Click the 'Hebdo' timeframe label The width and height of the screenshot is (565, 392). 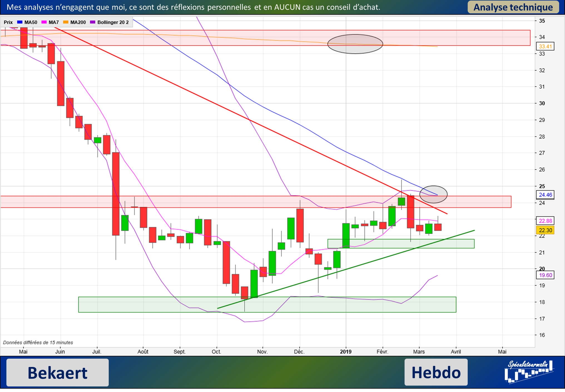coord(436,372)
